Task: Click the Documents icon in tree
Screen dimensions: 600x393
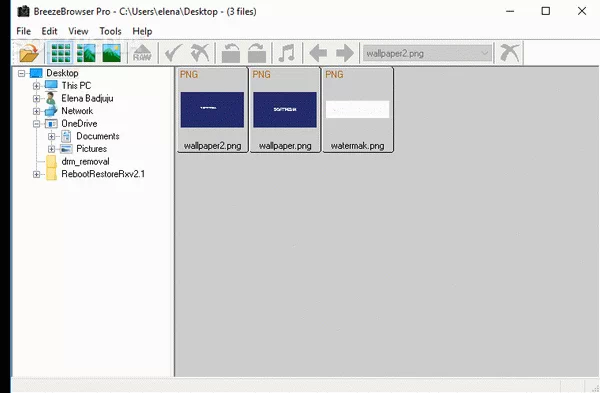Action: pyautogui.click(x=66, y=136)
